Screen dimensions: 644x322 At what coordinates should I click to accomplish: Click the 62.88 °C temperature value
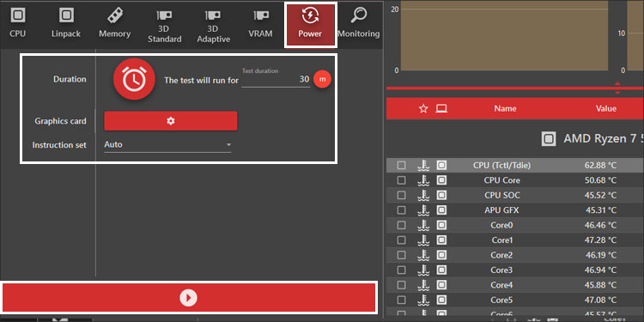(x=600, y=165)
